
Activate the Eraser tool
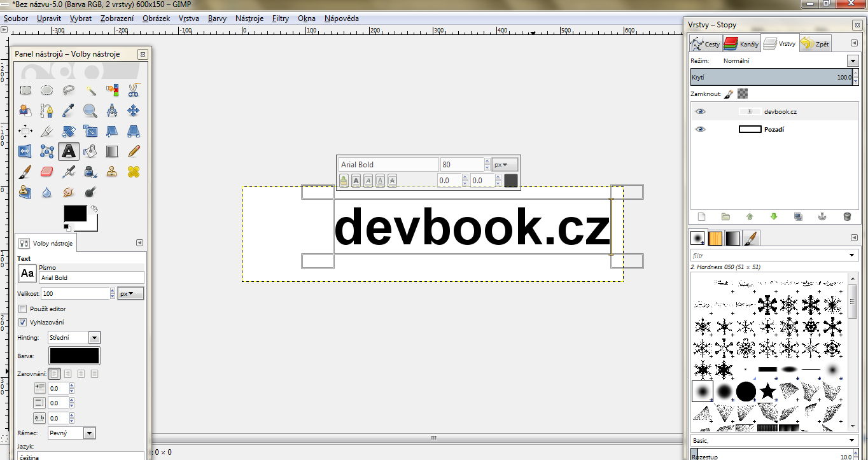point(46,172)
